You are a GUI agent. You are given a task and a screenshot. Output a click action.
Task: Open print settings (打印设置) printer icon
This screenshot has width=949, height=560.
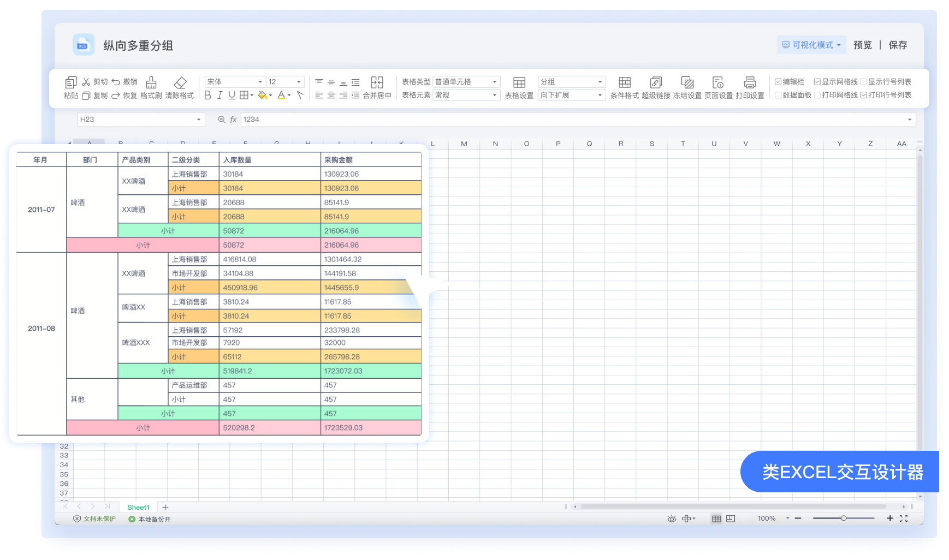(x=750, y=82)
